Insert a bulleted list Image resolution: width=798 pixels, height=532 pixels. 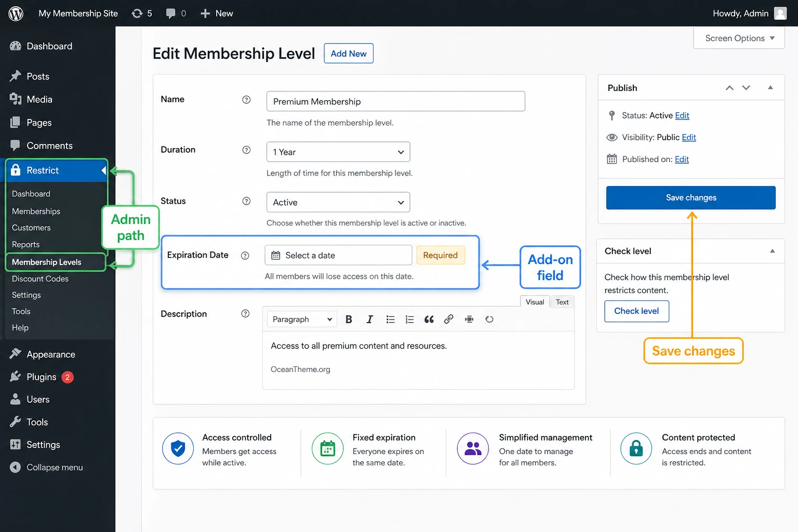coord(390,320)
